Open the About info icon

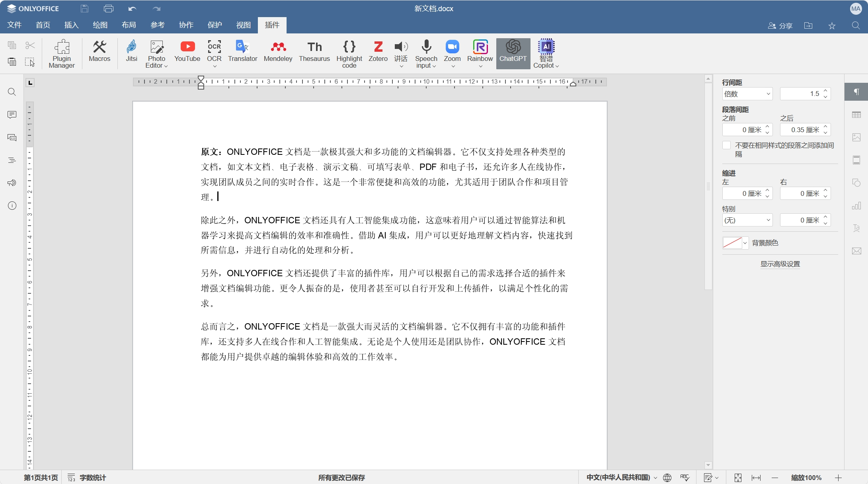click(12, 205)
